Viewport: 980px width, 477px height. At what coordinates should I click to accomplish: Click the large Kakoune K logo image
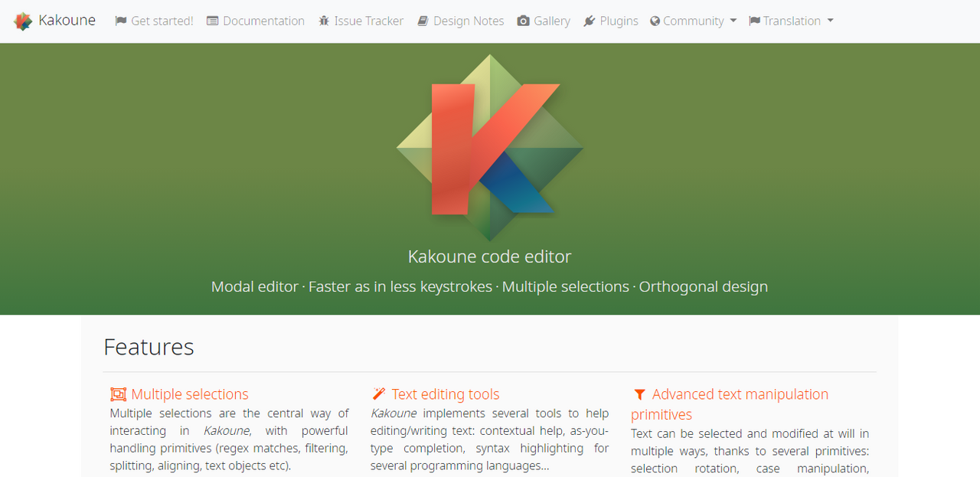[490, 148]
